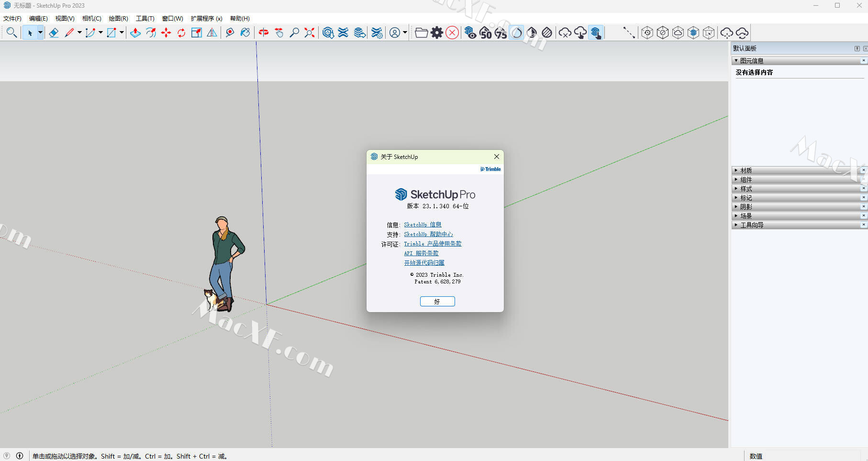Activate the Orbit camera tool
The height and width of the screenshot is (461, 868).
(264, 33)
